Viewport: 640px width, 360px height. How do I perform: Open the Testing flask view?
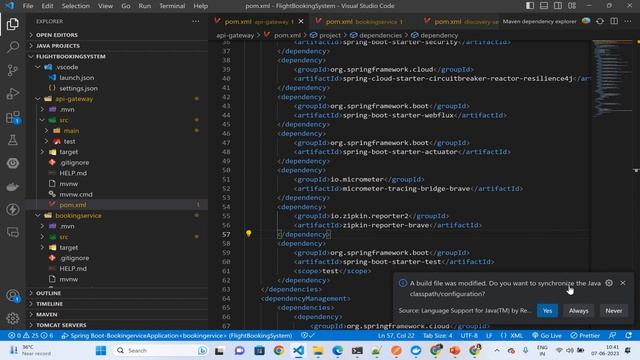point(13,140)
